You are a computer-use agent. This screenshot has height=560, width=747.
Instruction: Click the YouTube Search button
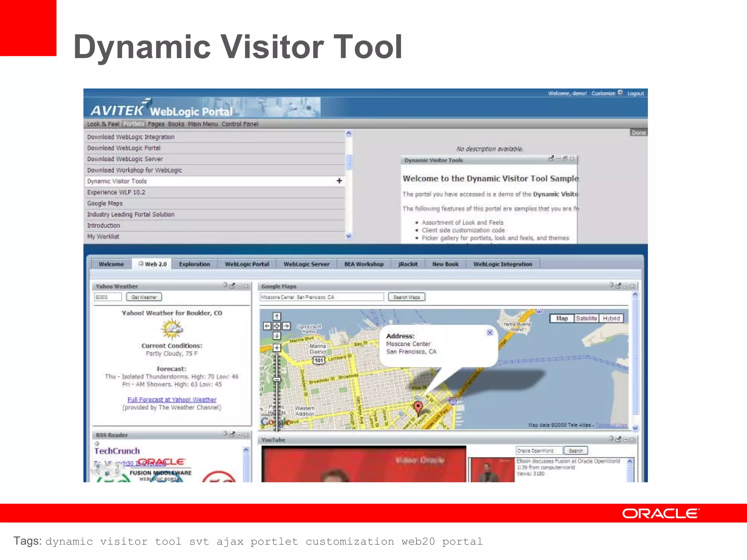576,451
